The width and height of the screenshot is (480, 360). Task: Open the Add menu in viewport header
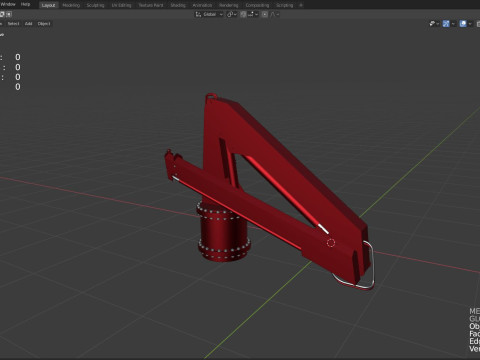pyautogui.click(x=29, y=24)
